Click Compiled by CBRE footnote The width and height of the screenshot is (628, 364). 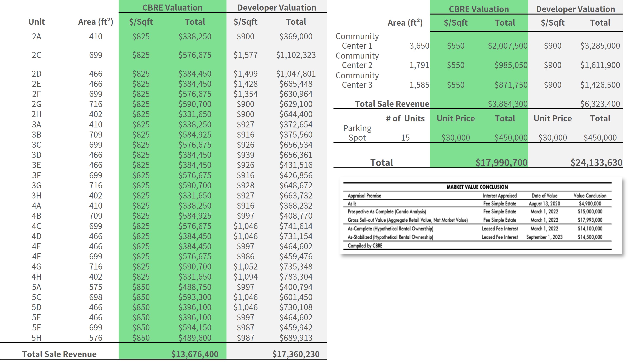tap(365, 246)
